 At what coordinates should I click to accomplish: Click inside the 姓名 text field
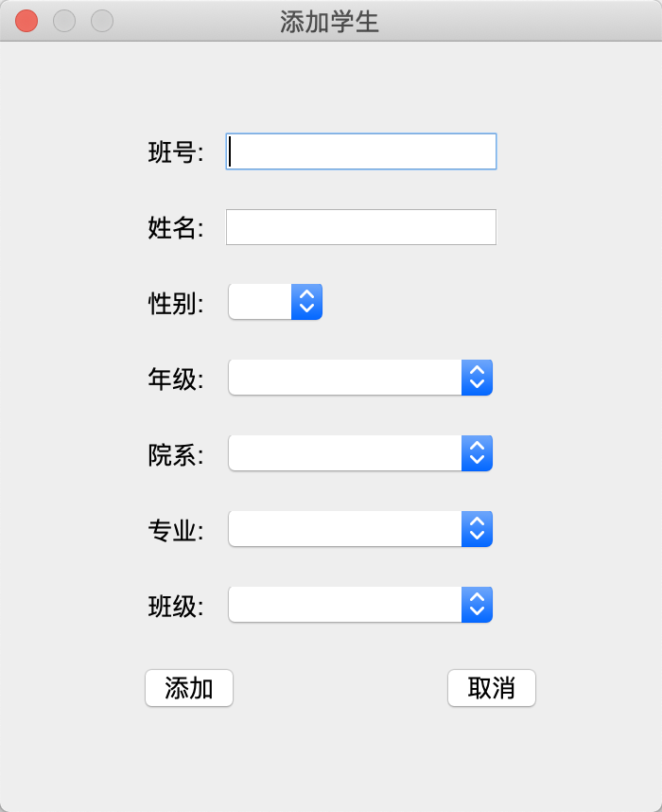(359, 226)
